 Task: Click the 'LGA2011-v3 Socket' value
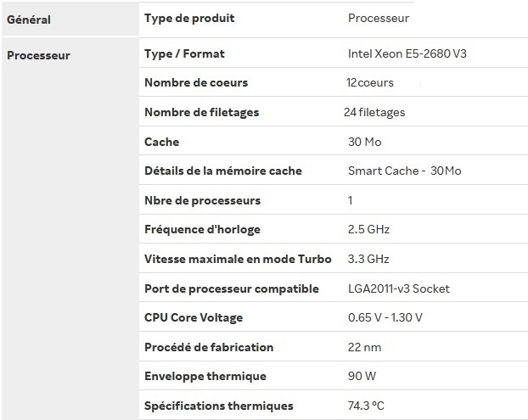pos(399,288)
